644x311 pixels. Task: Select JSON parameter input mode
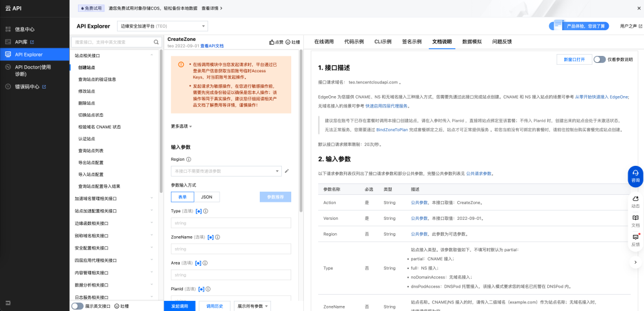click(x=206, y=197)
